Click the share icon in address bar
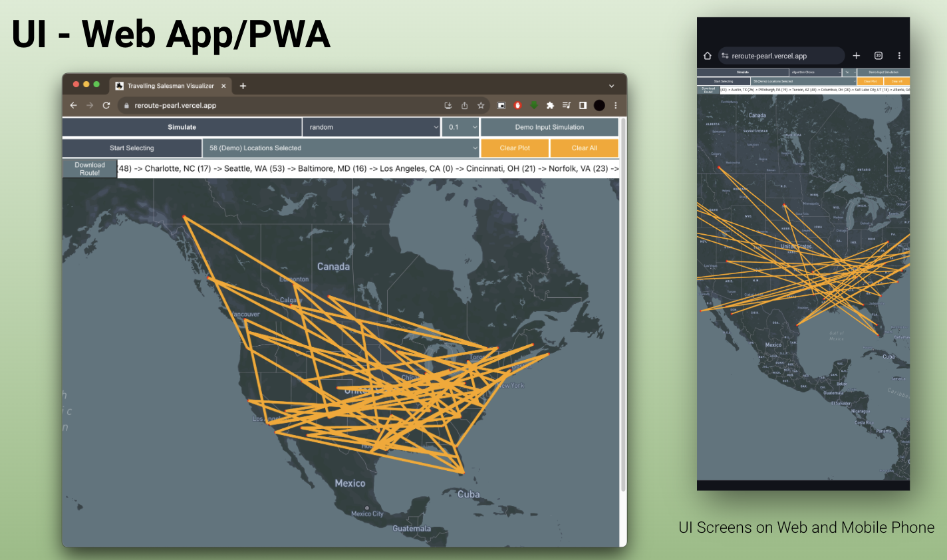 [464, 106]
